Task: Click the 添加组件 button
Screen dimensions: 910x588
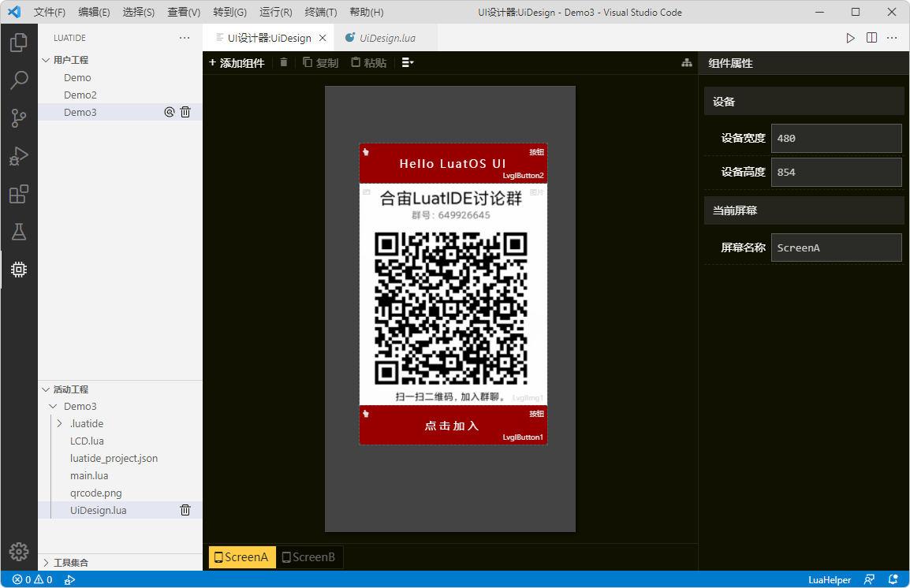Action: [237, 62]
